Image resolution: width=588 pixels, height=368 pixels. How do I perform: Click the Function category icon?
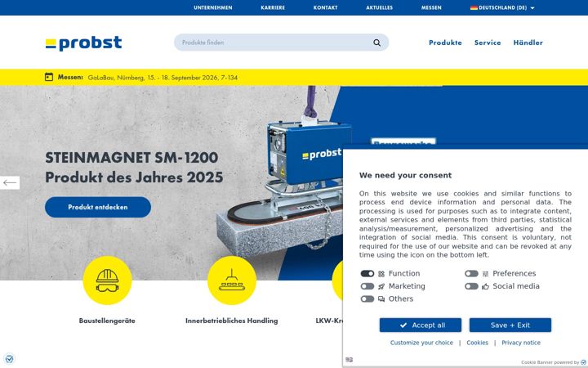381,274
